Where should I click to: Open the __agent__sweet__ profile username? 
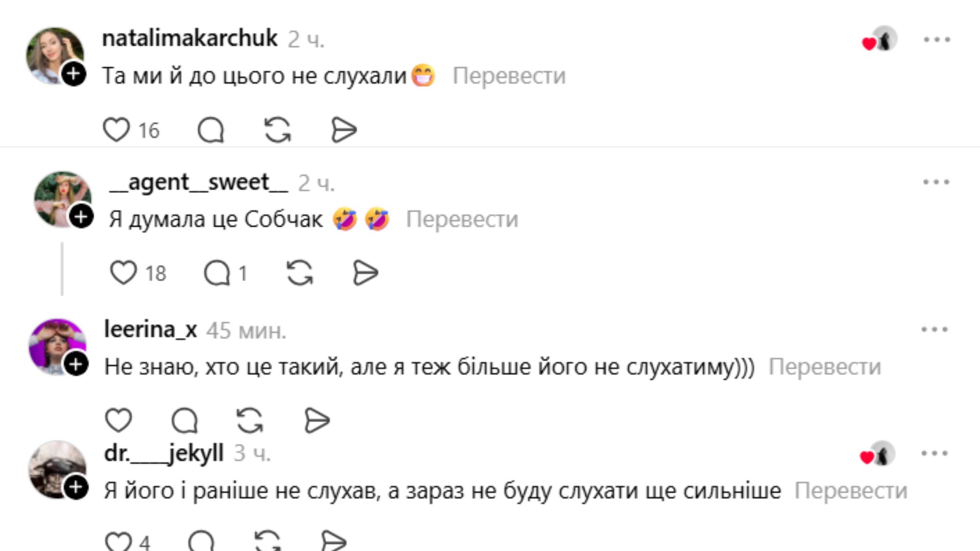point(199,182)
